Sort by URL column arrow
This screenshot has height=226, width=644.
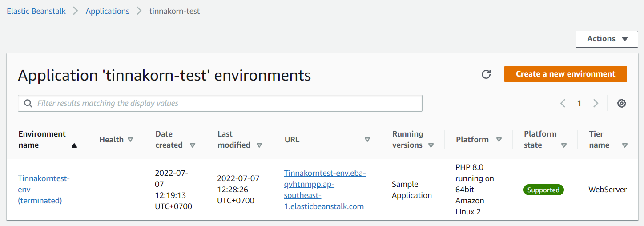click(x=367, y=140)
